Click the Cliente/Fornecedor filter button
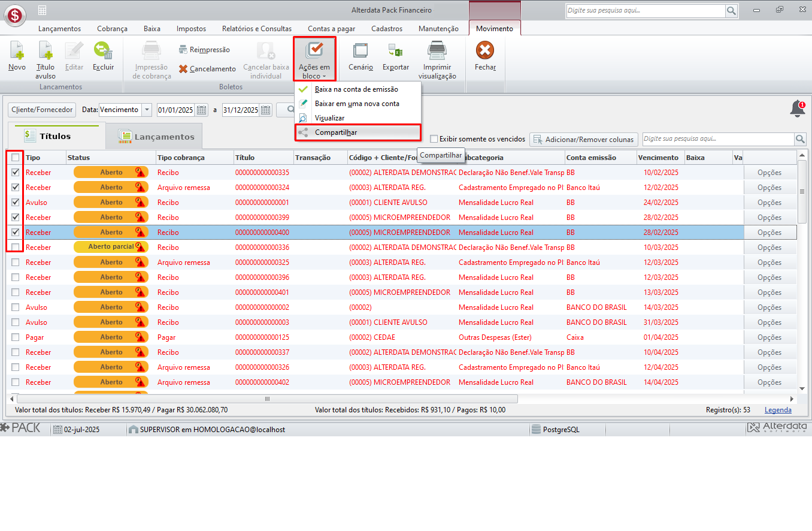Viewport: 812px width, 531px height. (x=42, y=110)
